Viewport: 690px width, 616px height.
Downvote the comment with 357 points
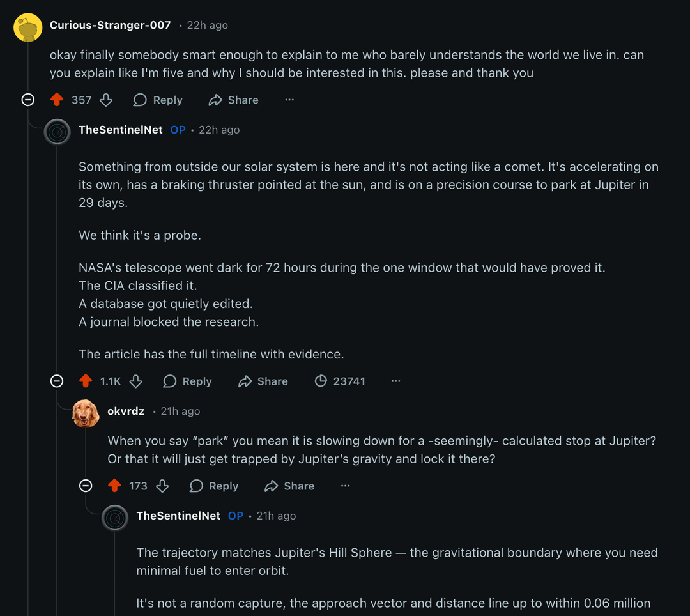pyautogui.click(x=106, y=100)
